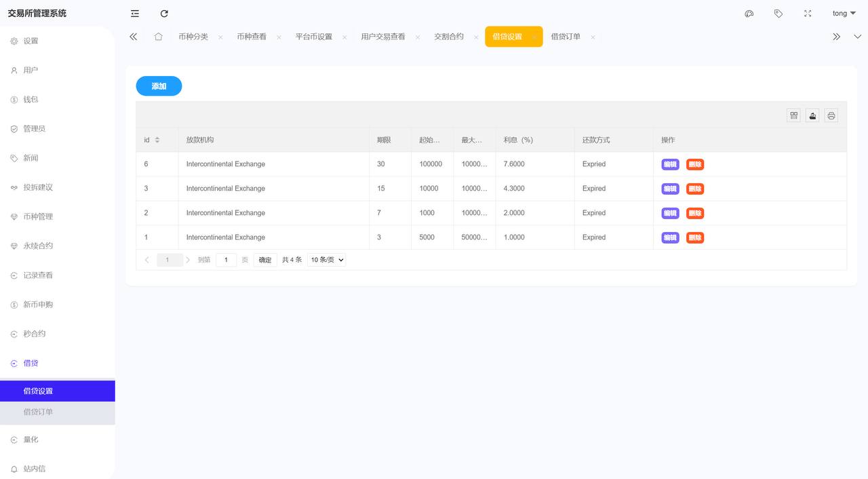Toggle fullscreen mode icon
The height and width of the screenshot is (479, 868).
[x=808, y=14]
